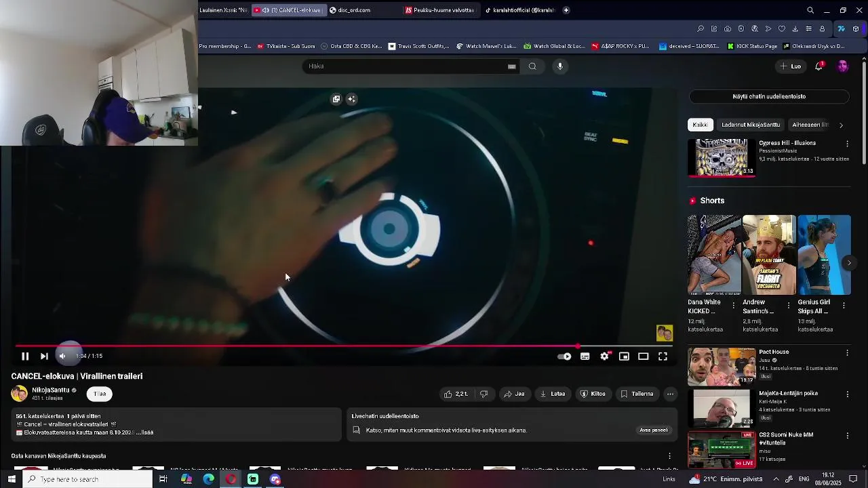Open options for Dana White short

tap(734, 306)
